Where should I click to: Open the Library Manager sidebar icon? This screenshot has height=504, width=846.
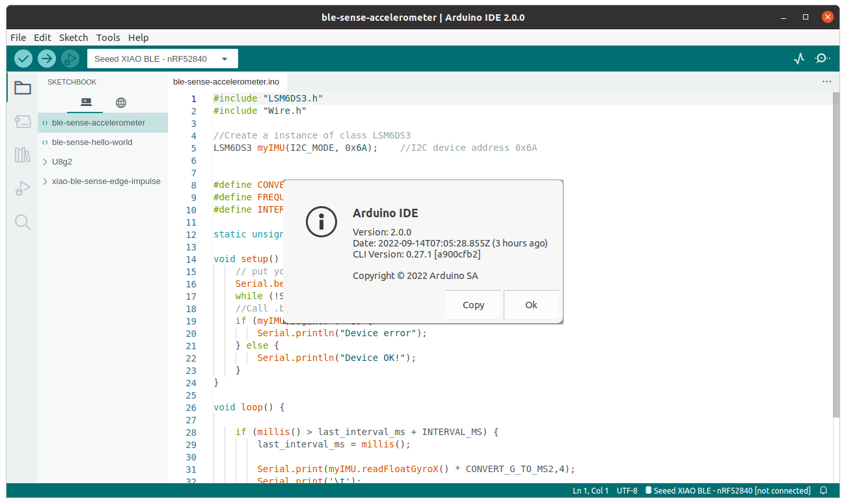[21, 155]
